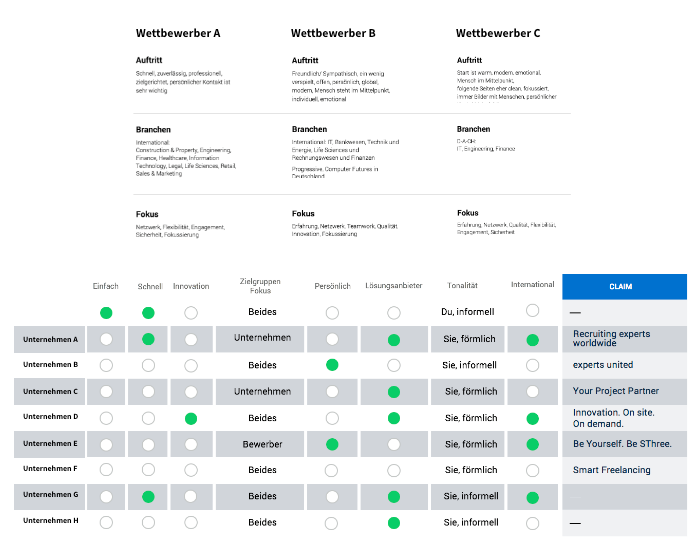The width and height of the screenshot is (700, 543).
Task: Toggle Unternehmen A's Schnell circle
Action: click(x=148, y=339)
